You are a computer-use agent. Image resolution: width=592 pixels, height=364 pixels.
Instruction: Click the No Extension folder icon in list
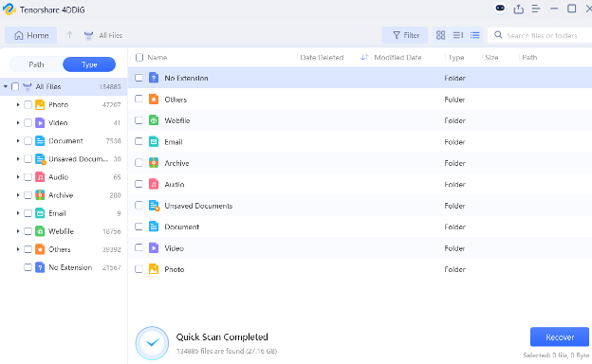(x=154, y=78)
